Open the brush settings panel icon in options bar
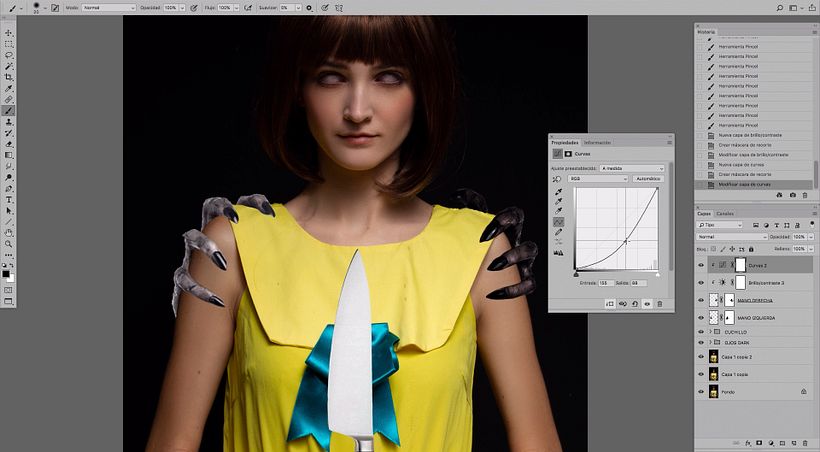820x452 pixels. 55,8
